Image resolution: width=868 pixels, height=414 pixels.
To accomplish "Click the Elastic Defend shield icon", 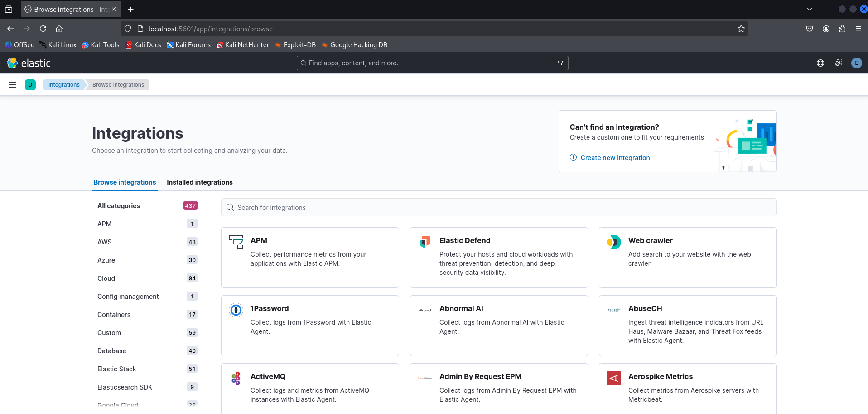I will tap(425, 242).
